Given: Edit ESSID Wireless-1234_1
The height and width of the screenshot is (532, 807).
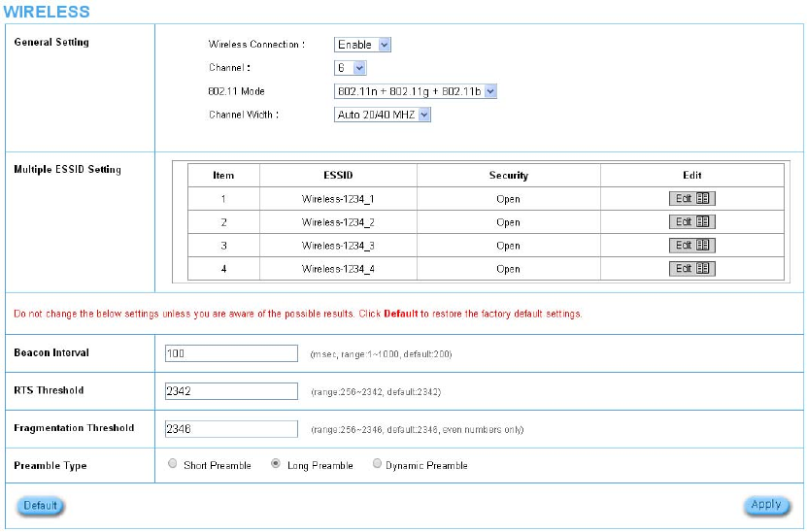Looking at the screenshot, I should click(691, 199).
